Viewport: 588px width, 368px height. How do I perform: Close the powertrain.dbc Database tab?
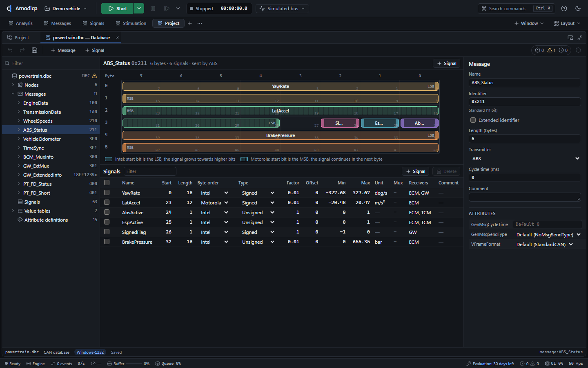click(117, 38)
